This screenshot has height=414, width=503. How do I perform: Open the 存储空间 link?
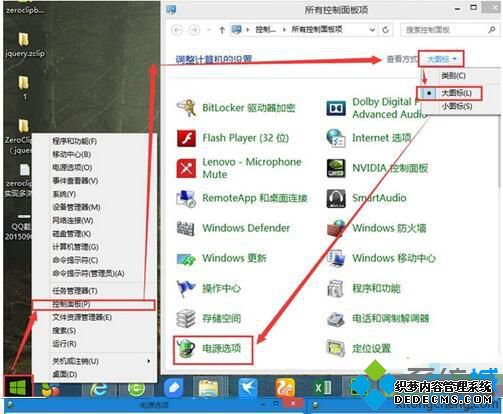pos(222,318)
